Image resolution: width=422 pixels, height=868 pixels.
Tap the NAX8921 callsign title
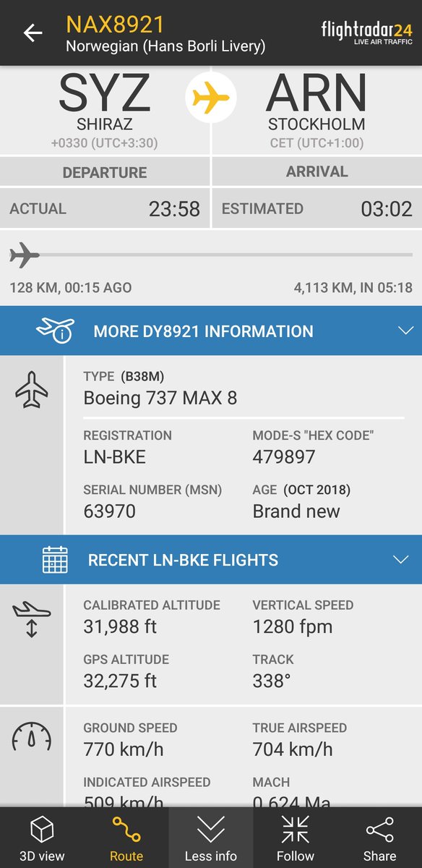115,24
